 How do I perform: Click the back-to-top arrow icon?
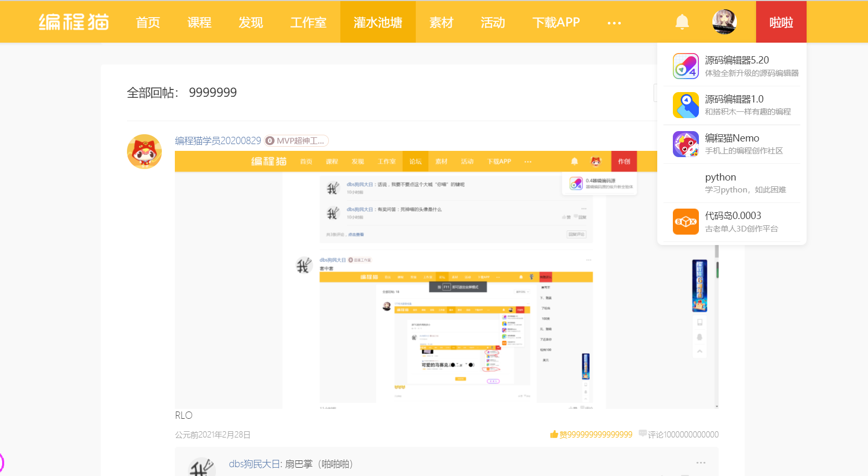point(700,352)
